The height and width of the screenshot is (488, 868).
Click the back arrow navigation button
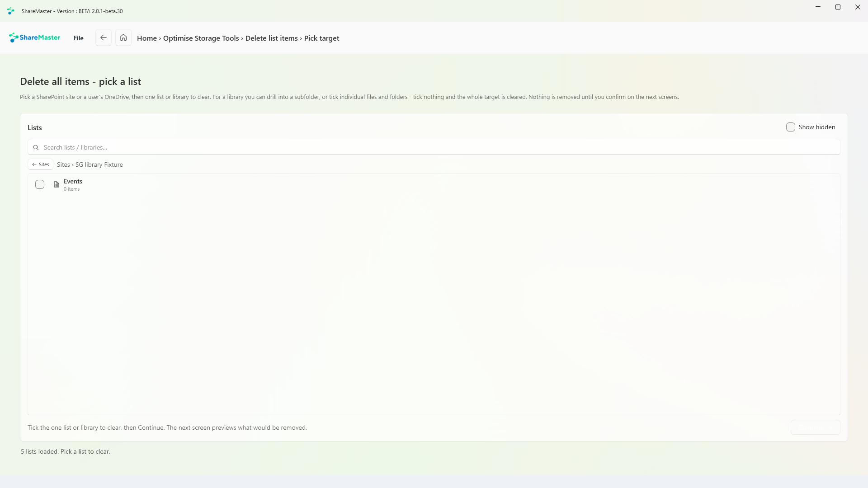(103, 38)
